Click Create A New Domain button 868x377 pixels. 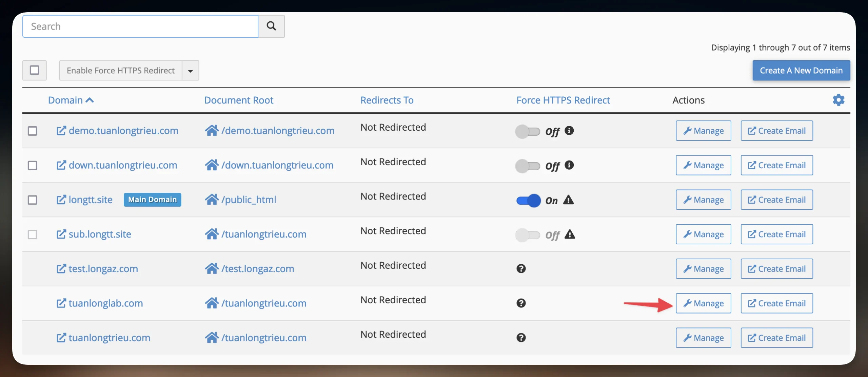pos(801,70)
